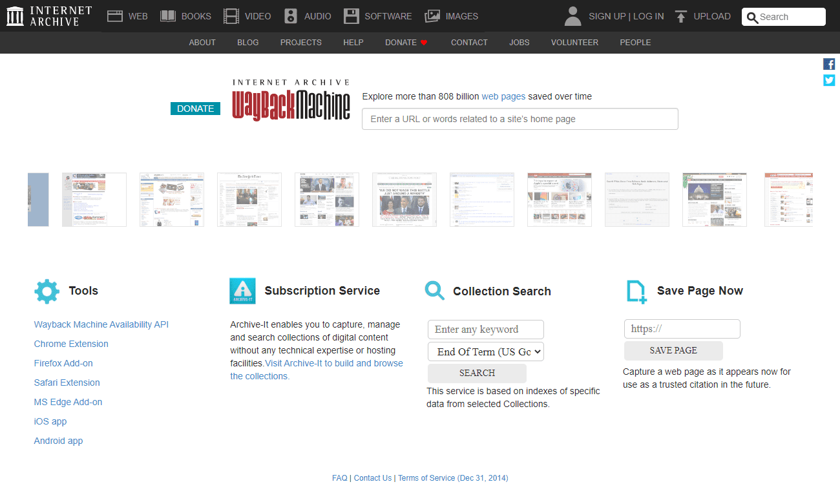Open the About menu item
The width and height of the screenshot is (840, 504).
click(202, 43)
